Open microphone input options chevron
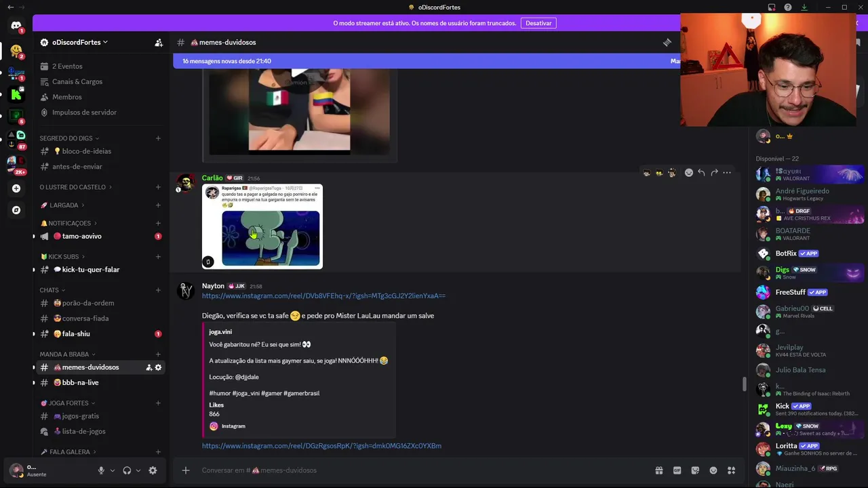 click(x=113, y=470)
